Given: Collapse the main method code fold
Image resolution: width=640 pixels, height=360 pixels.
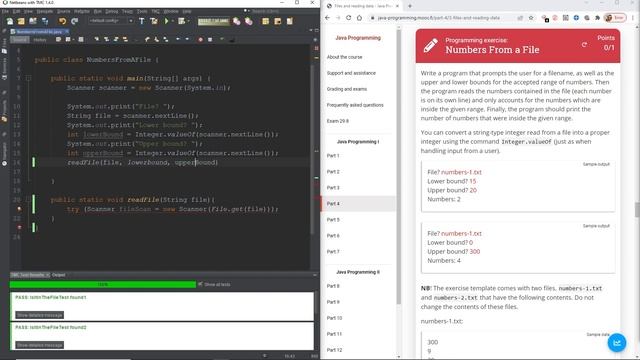Looking at the screenshot, I should [x=28, y=78].
